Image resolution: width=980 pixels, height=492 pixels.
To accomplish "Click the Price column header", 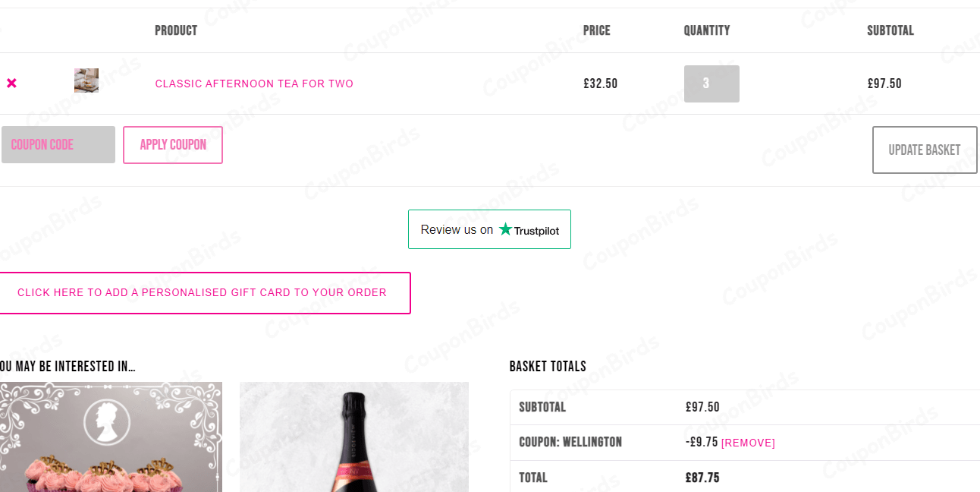I will [x=596, y=30].
